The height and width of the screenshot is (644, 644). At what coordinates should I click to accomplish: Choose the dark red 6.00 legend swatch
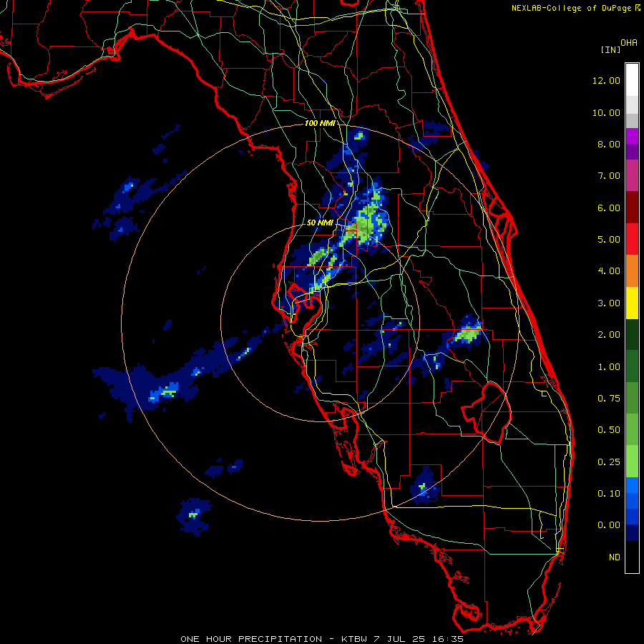632,208
